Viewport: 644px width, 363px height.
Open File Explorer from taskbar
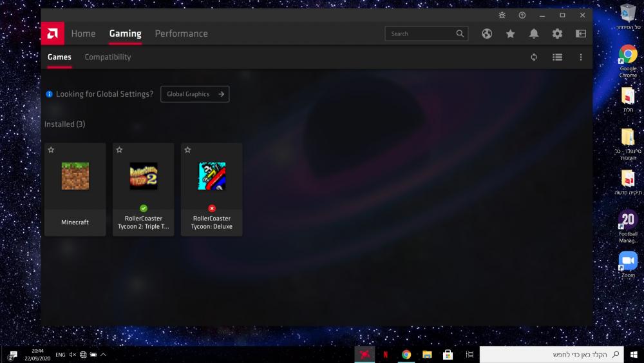click(427, 355)
